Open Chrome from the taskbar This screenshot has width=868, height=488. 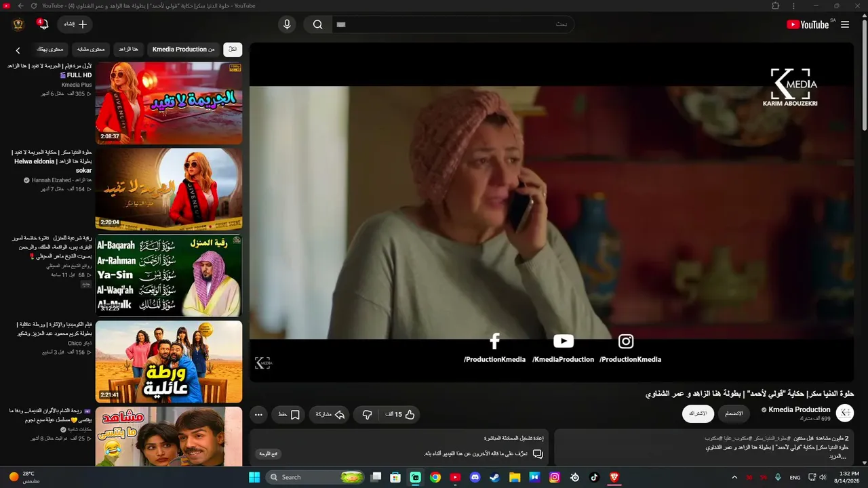pos(435,477)
